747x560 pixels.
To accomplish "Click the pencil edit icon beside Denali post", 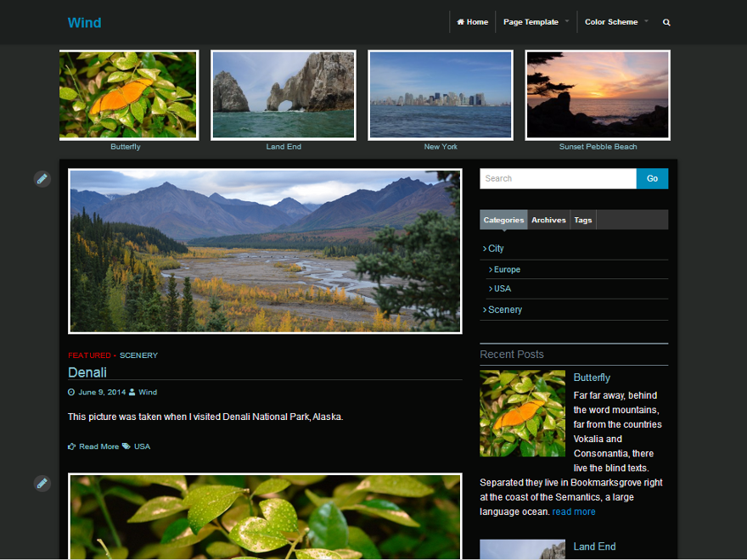I will [x=42, y=179].
